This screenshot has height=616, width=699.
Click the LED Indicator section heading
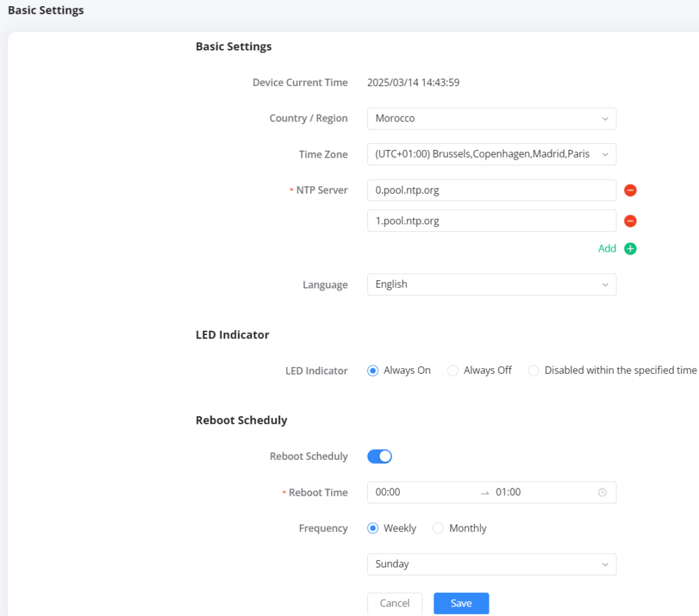click(232, 335)
